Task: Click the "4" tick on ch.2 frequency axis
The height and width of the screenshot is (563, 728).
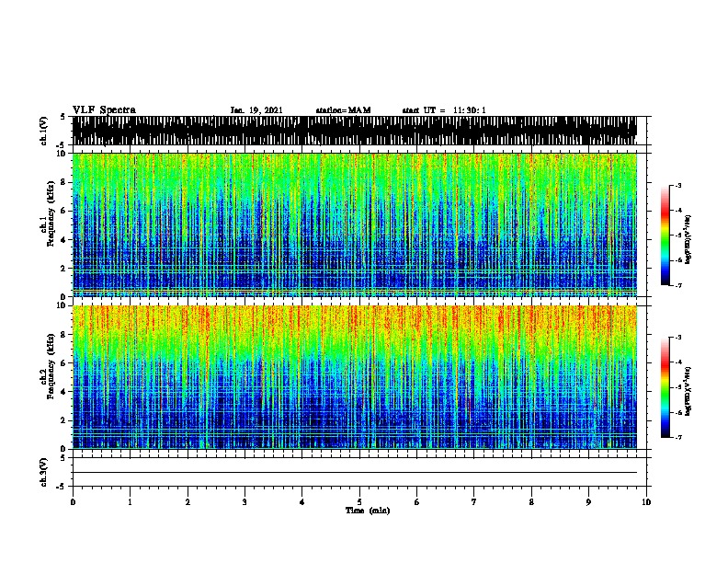Action: pos(63,392)
